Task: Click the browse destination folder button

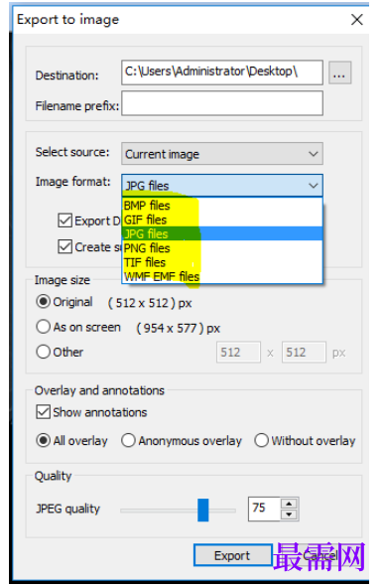Action: pyautogui.click(x=339, y=73)
